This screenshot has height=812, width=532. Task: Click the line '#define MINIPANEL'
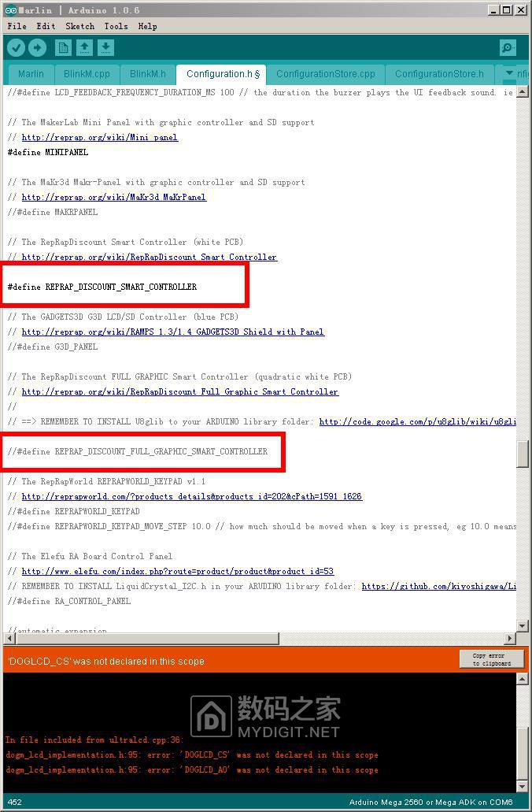(48, 152)
